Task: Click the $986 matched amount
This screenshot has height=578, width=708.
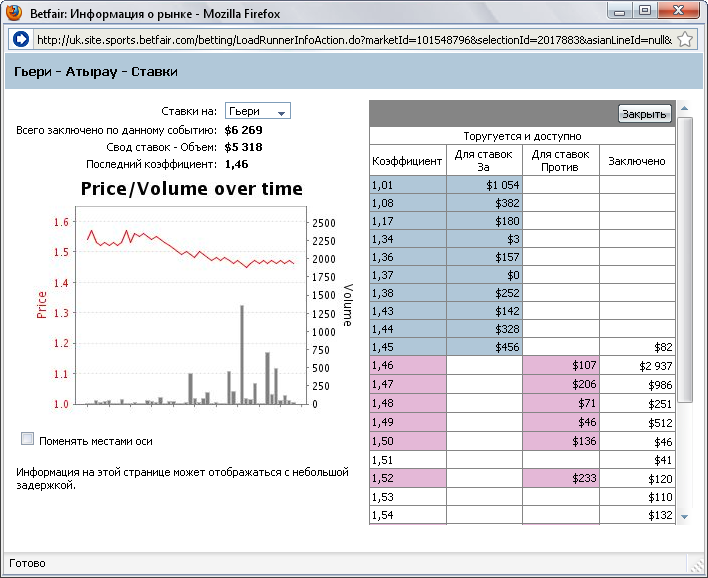Action: [x=660, y=385]
